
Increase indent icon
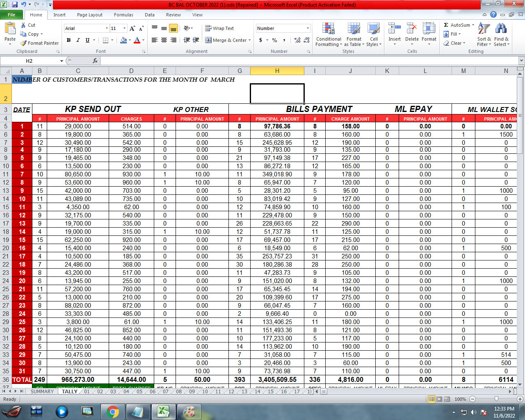click(x=196, y=40)
